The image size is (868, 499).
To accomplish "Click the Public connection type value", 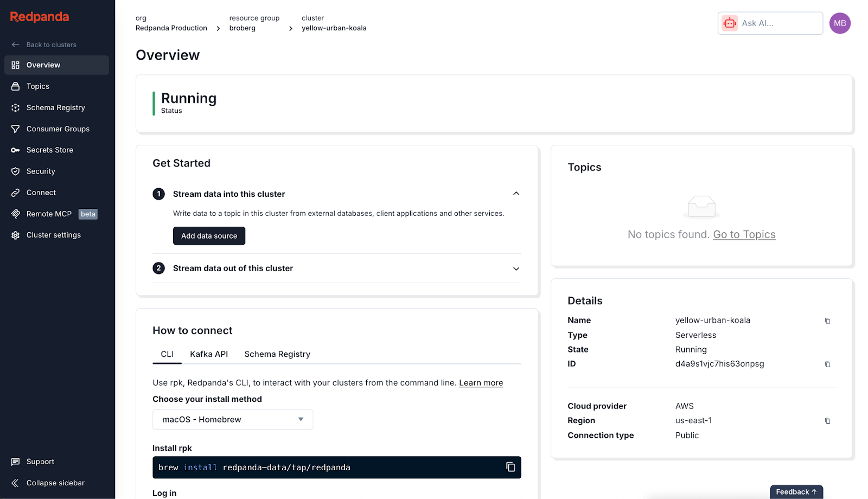I will point(687,436).
